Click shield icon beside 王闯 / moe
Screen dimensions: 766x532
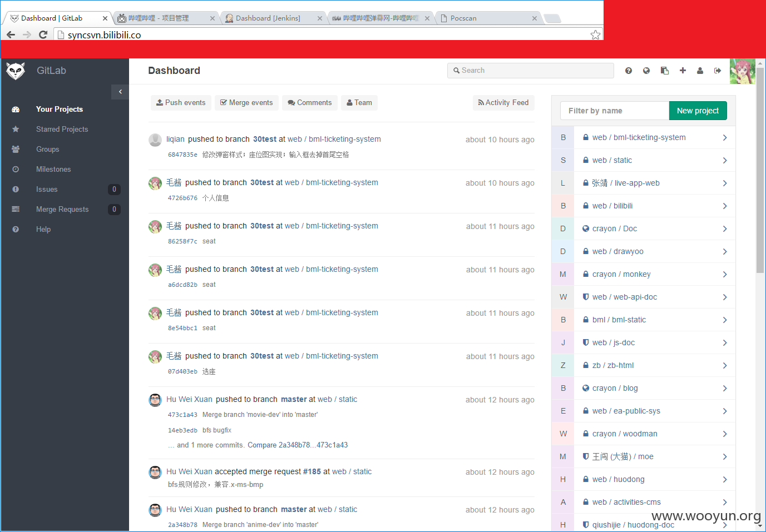pos(586,456)
